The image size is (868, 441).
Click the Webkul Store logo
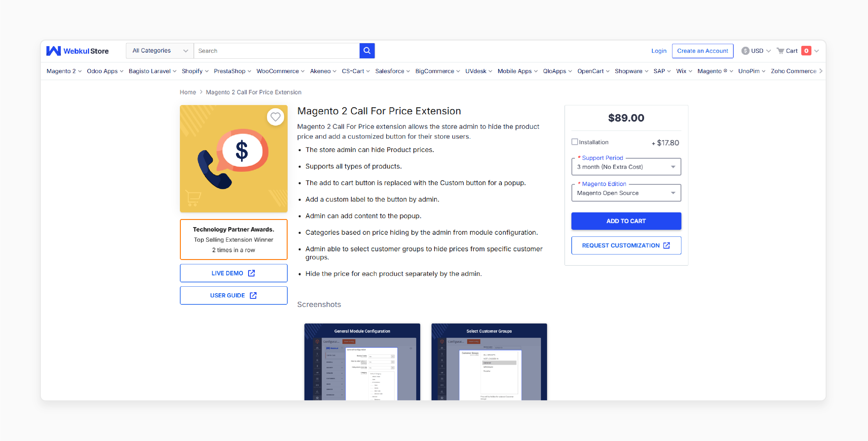coord(77,51)
